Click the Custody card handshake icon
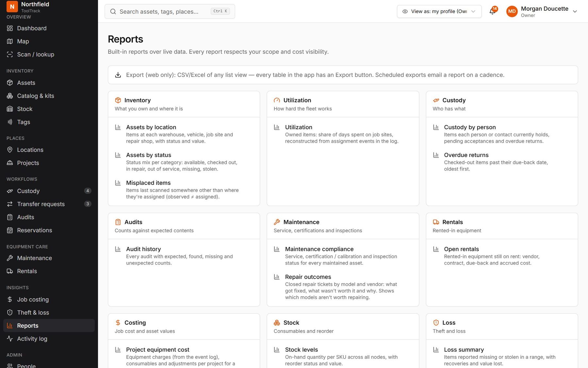The height and width of the screenshot is (368, 588). (436, 100)
